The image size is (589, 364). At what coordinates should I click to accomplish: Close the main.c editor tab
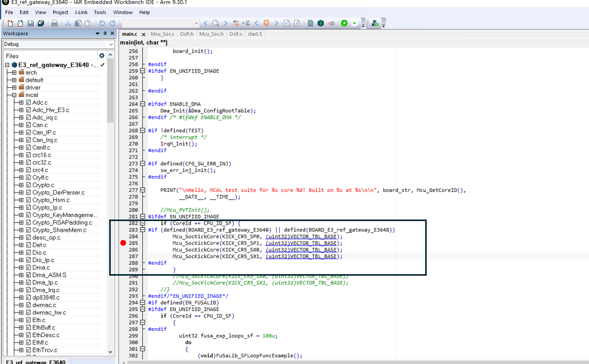pyautogui.click(x=143, y=34)
